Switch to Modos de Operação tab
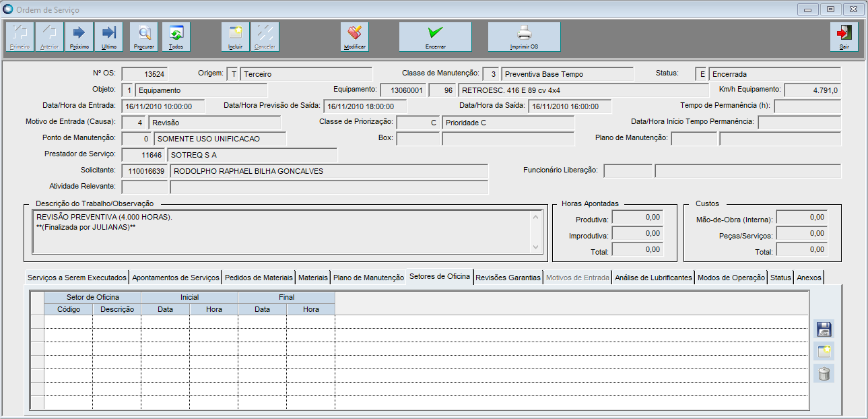868x419 pixels. click(x=731, y=278)
